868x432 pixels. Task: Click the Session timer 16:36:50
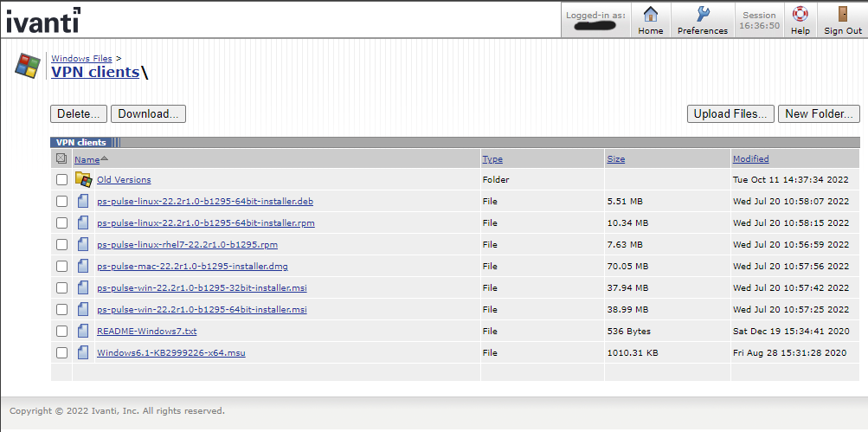(x=760, y=25)
